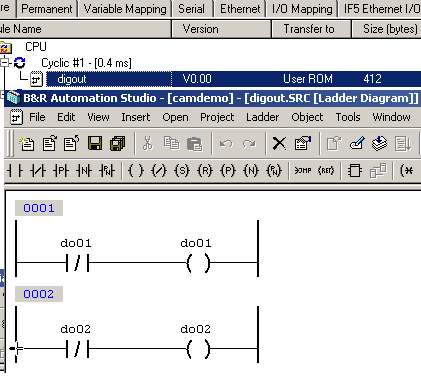This screenshot has width=421, height=384.
Task: Switch to the Variable Mapping tab
Action: [x=125, y=9]
